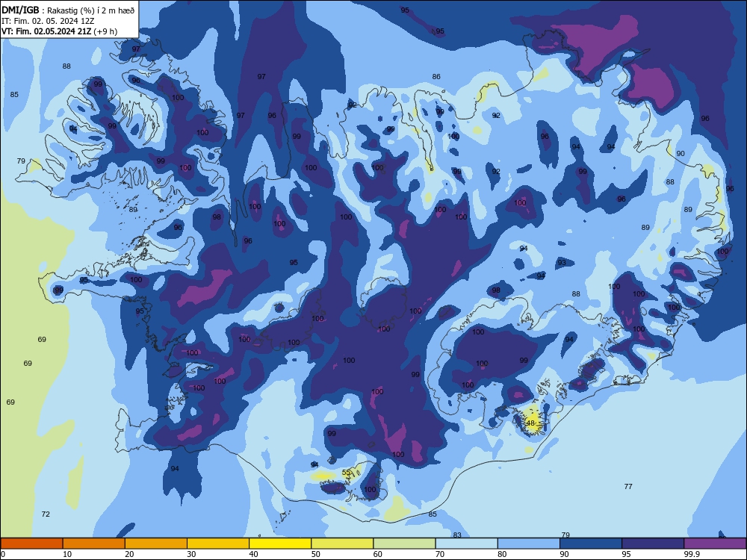Click the 90–95% medium blue legend swatch
Screen dimensions: 747x560
point(591,544)
